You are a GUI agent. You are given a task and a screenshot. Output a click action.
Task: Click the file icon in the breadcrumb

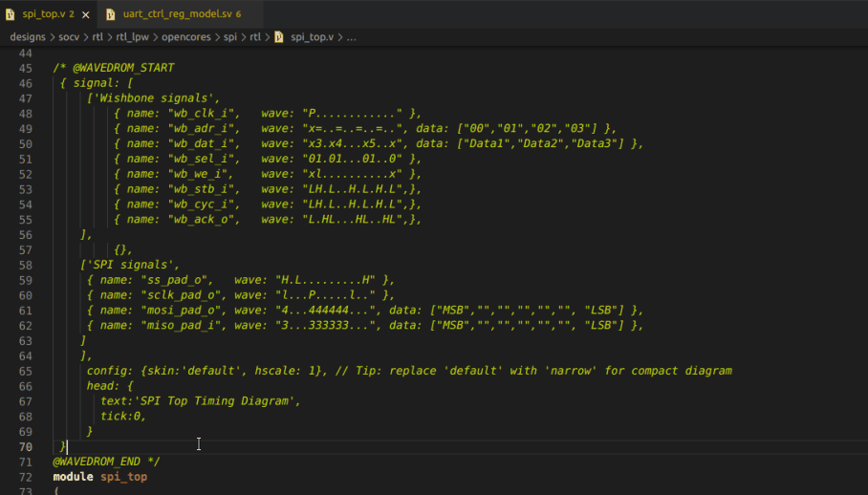(x=279, y=37)
